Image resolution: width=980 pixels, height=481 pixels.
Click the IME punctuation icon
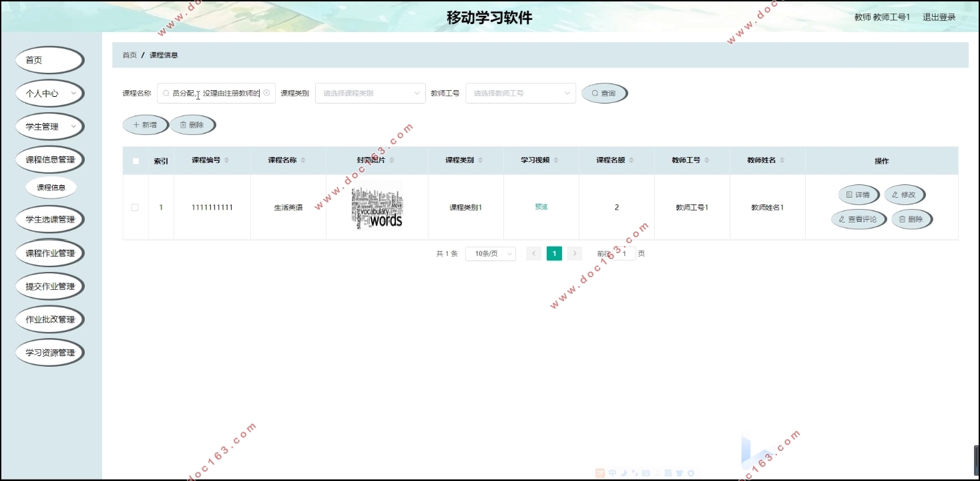(x=634, y=473)
